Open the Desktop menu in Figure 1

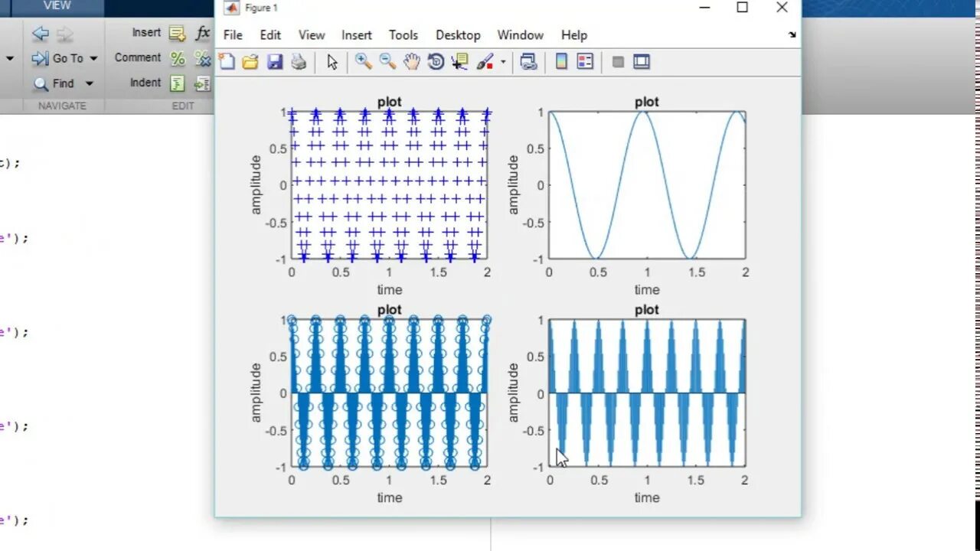(458, 35)
